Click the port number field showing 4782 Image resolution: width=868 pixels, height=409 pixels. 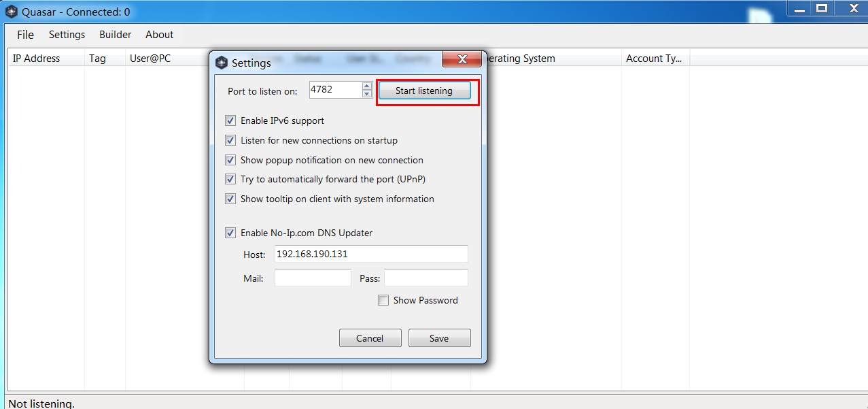[x=335, y=90]
